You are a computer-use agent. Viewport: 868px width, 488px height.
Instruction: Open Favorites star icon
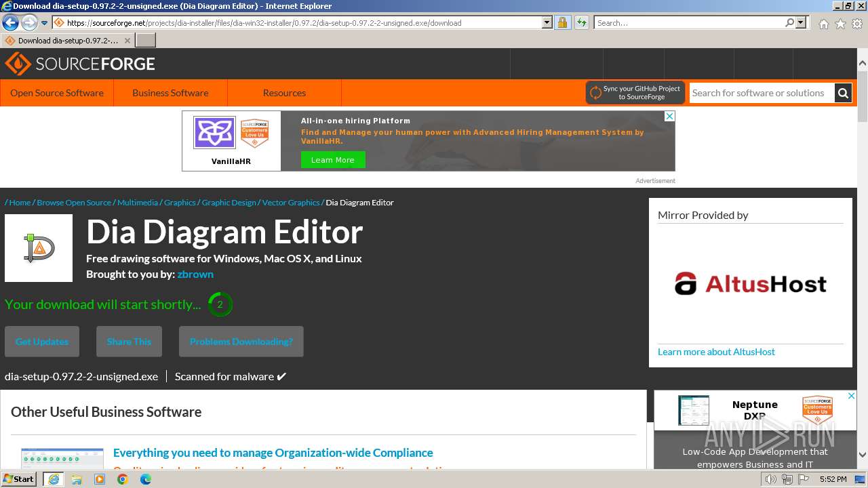(x=840, y=24)
